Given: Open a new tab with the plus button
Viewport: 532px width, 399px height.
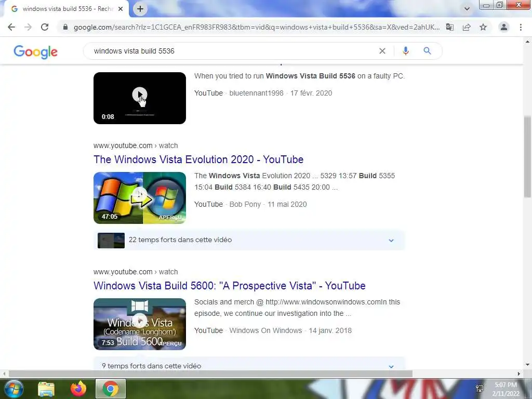Looking at the screenshot, I should click(x=140, y=9).
